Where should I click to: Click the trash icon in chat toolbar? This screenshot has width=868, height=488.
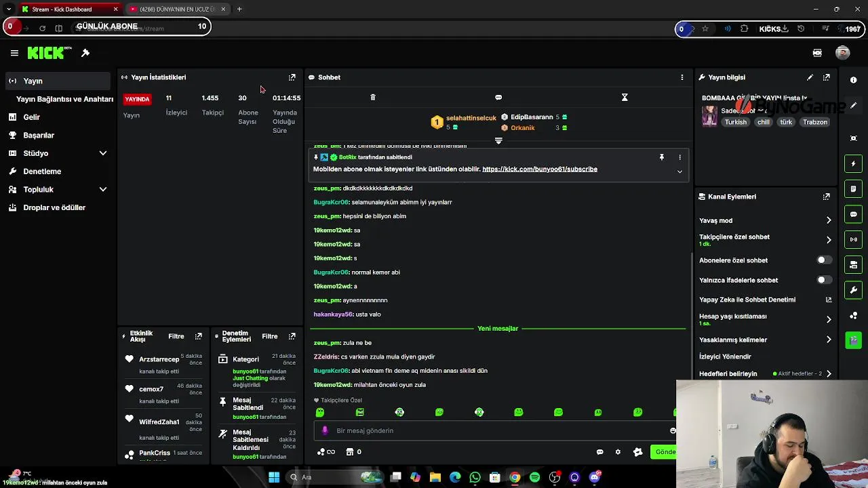tap(373, 98)
